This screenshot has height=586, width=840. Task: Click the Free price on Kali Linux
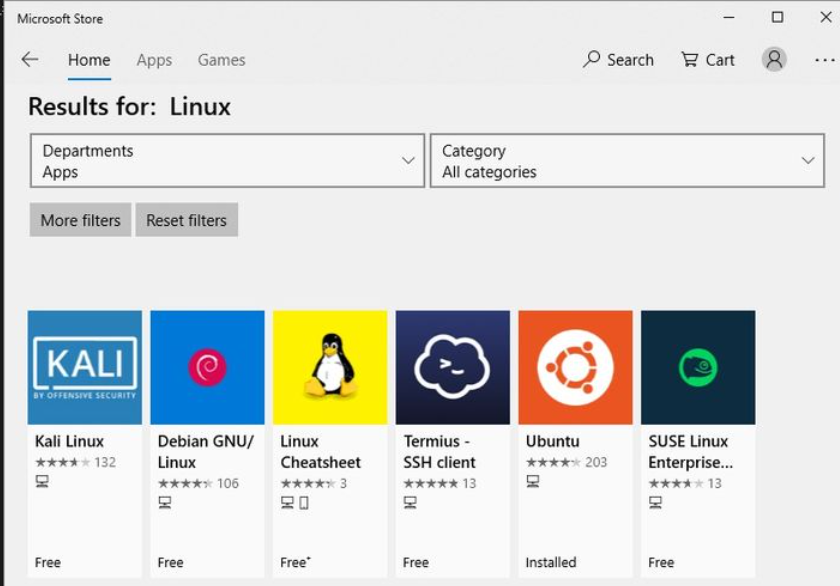pos(48,562)
